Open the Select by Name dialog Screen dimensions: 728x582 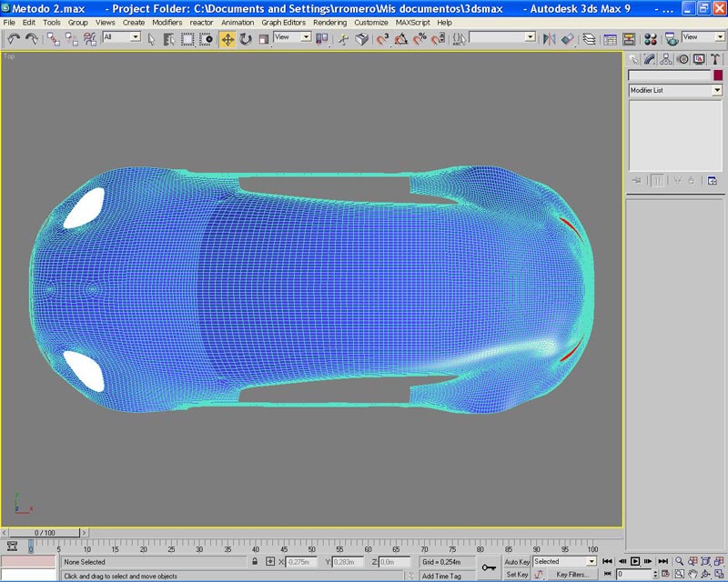click(x=169, y=39)
